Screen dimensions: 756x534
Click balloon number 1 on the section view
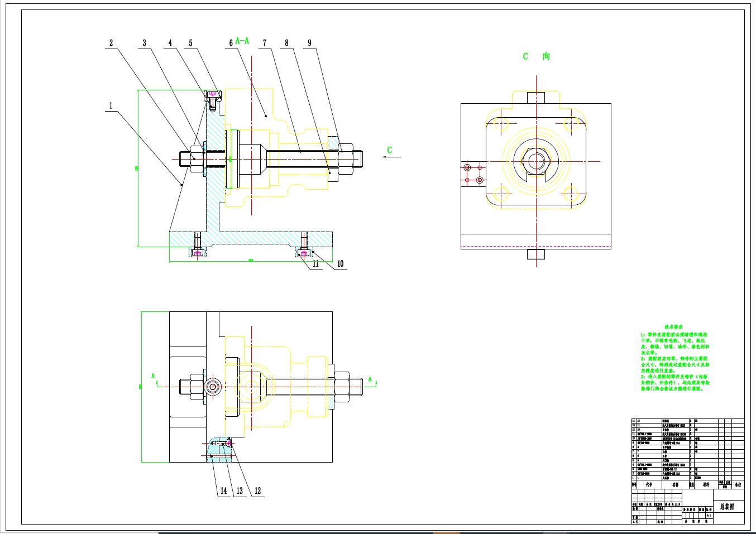click(x=111, y=105)
